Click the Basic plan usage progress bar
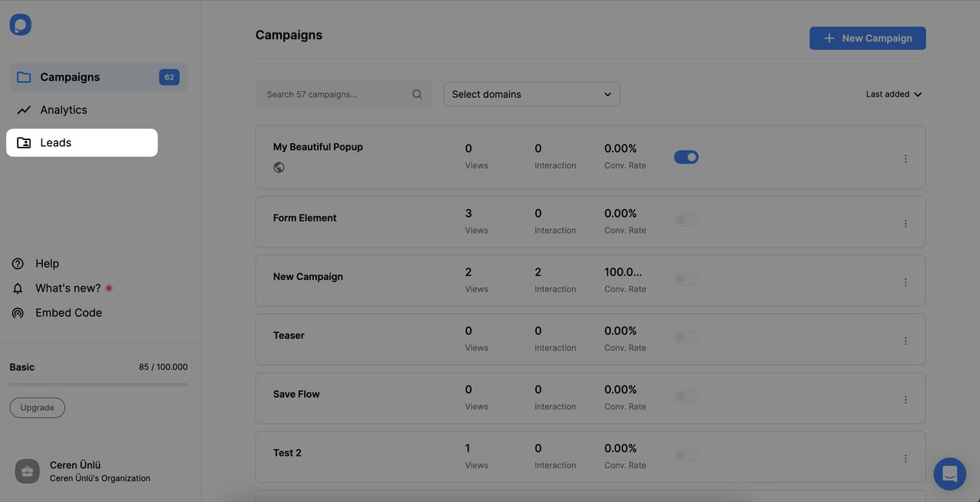 pyautogui.click(x=98, y=384)
